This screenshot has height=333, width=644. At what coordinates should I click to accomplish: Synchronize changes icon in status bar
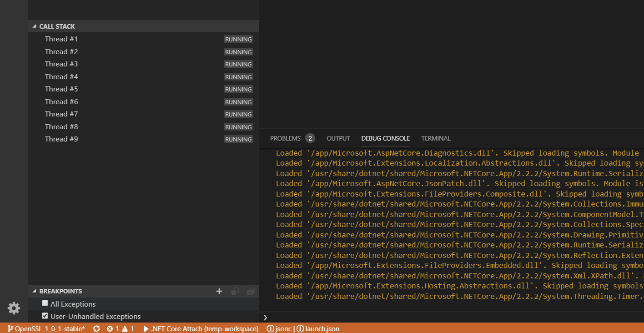[96, 328]
